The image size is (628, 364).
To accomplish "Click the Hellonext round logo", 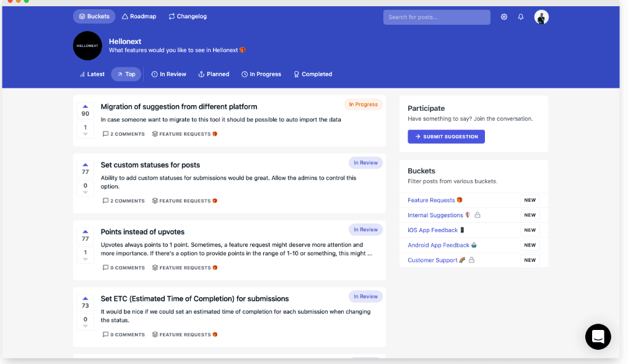I will point(87,46).
